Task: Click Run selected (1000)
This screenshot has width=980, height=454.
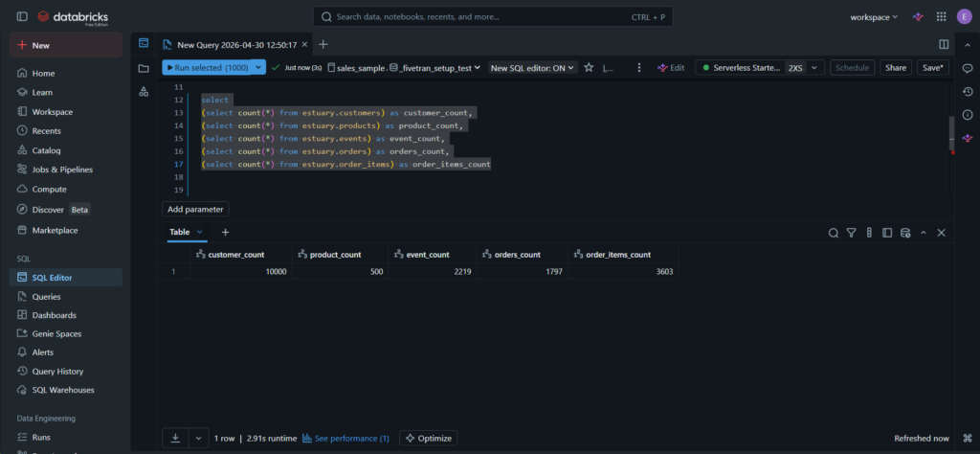Action: click(x=207, y=68)
